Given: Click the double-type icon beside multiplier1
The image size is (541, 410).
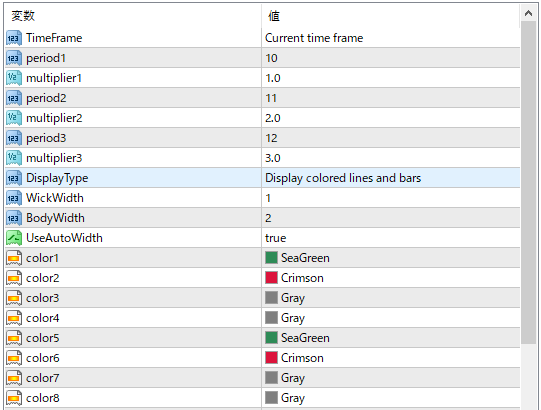Looking at the screenshot, I should tap(14, 78).
